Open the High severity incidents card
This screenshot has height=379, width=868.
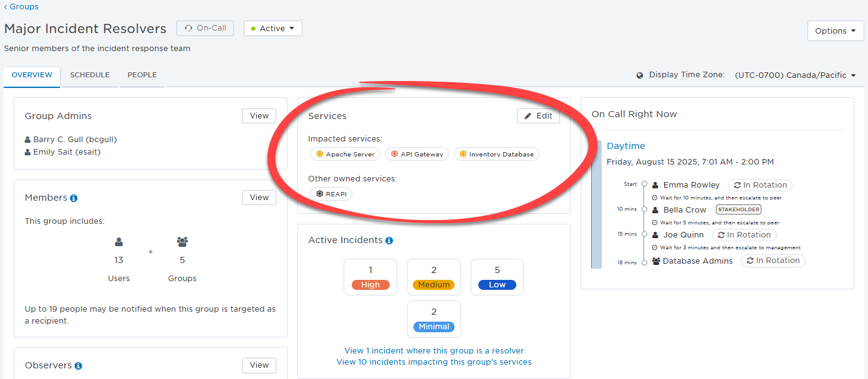tap(370, 277)
